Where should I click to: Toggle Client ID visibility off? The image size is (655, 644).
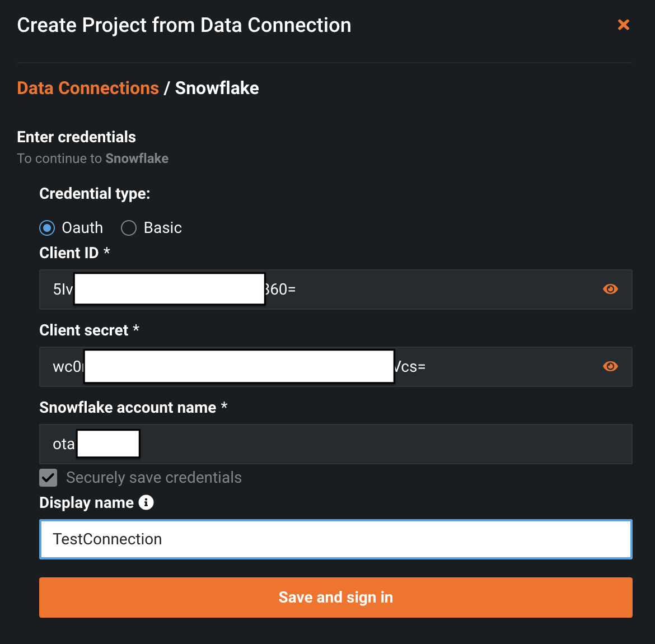click(x=610, y=289)
